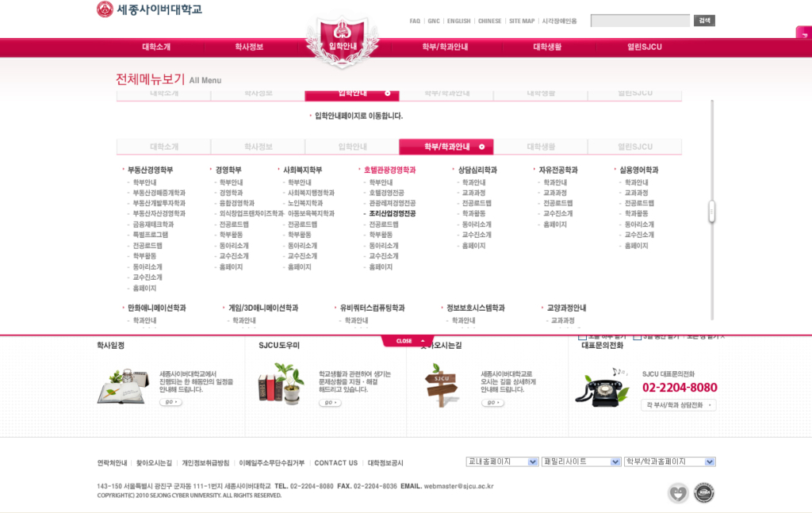Screen dimensions: 812x513
Task: Open the 게임/3D애니메이션학과 heading
Action: click(263, 308)
